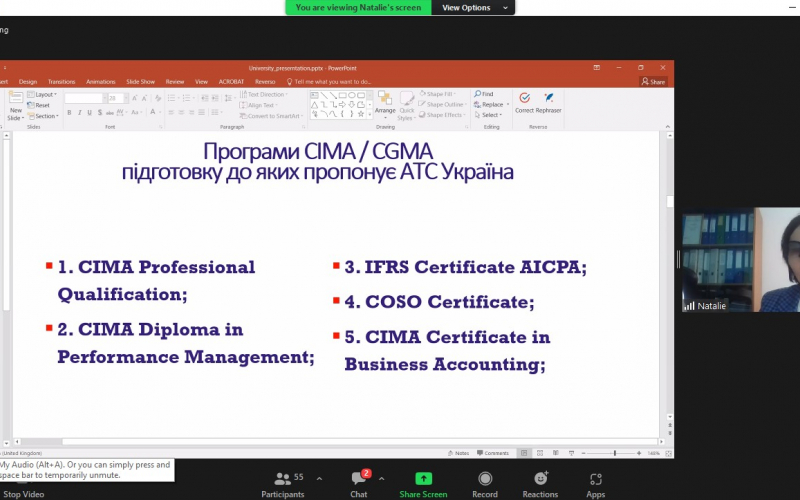800x500 pixels.
Task: Click the Zoom Share Screen button
Action: (x=423, y=485)
